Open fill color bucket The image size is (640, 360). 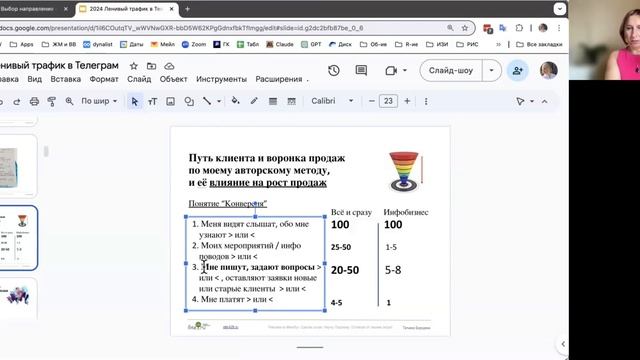click(236, 101)
